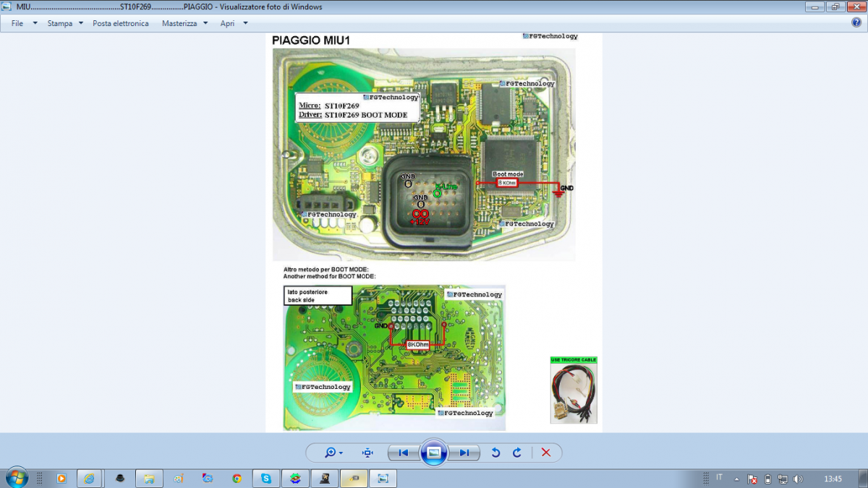
Task: Click the volume speaker tray icon
Action: pos(798,479)
